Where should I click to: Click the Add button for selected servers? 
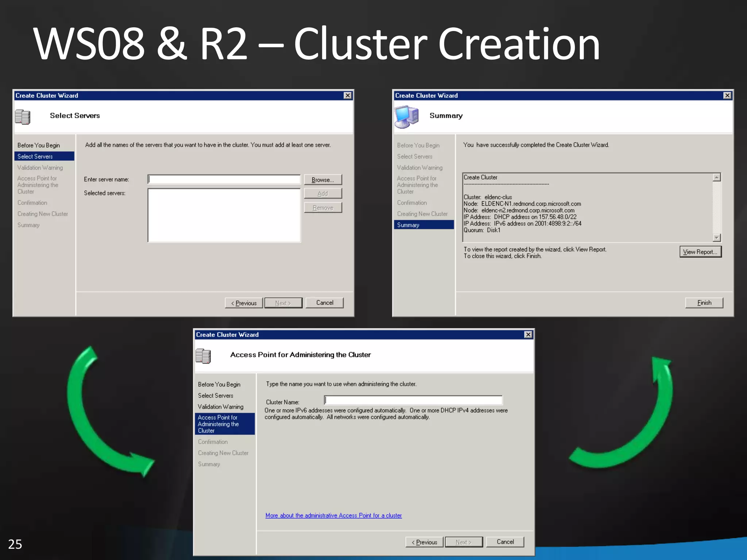(323, 194)
